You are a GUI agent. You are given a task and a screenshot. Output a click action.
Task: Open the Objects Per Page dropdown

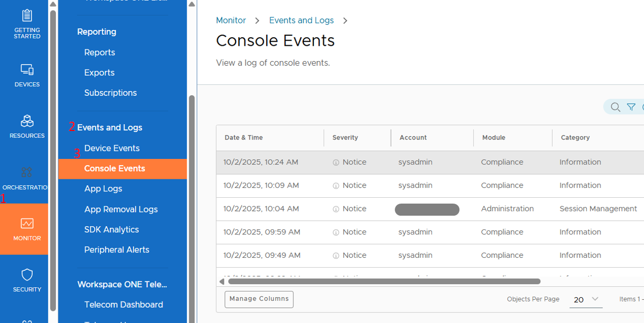pos(586,299)
